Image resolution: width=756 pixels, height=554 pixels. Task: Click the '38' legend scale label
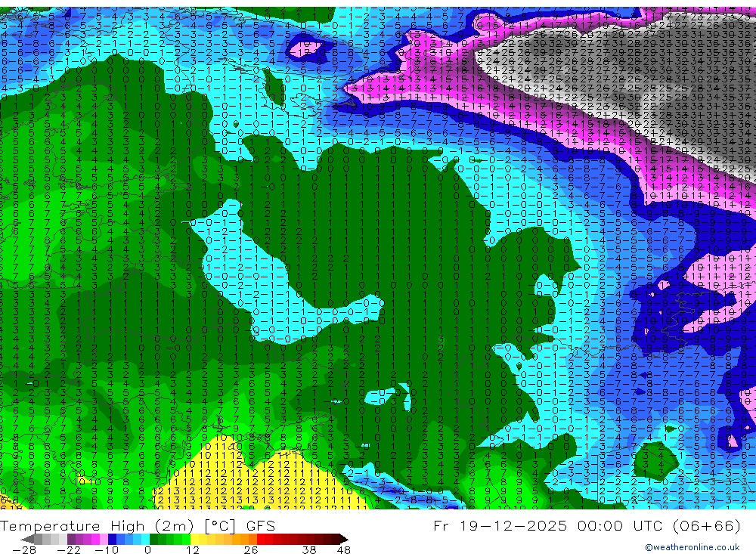pyautogui.click(x=309, y=550)
